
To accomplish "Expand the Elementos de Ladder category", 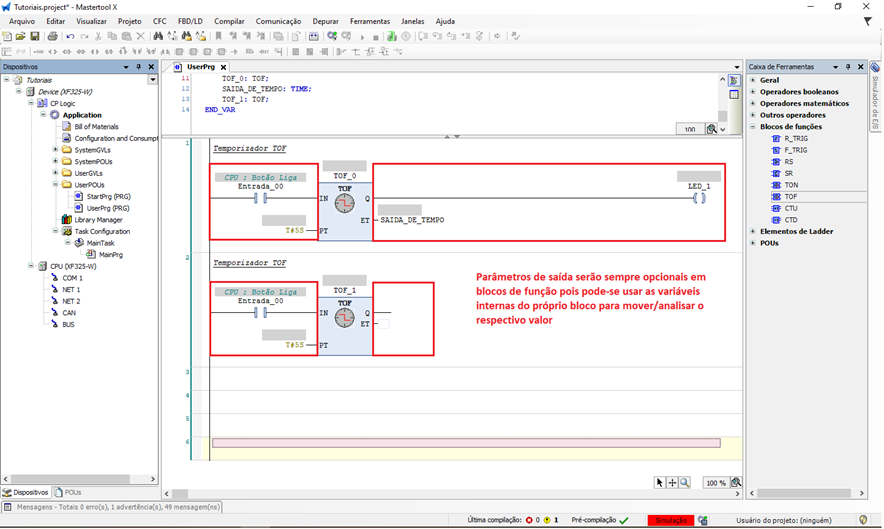I will click(753, 231).
